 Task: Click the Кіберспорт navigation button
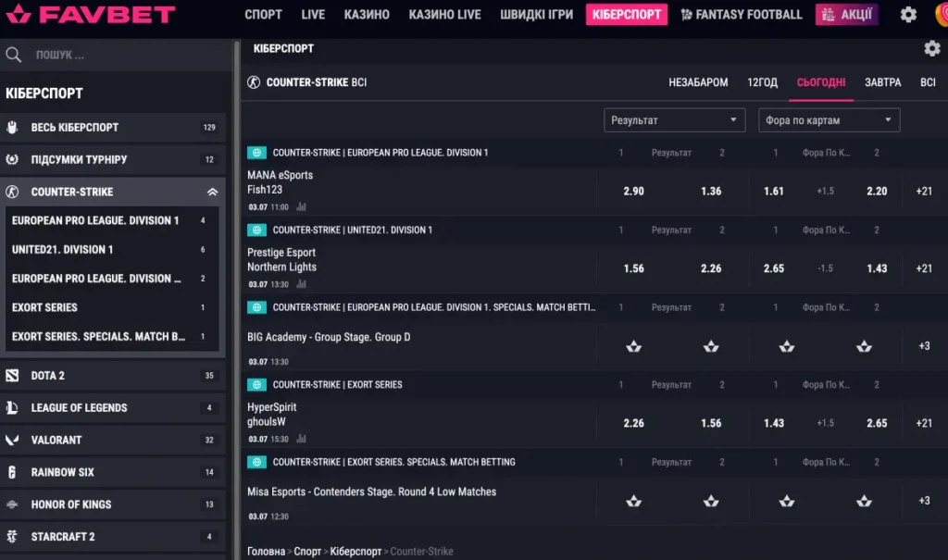tap(627, 15)
